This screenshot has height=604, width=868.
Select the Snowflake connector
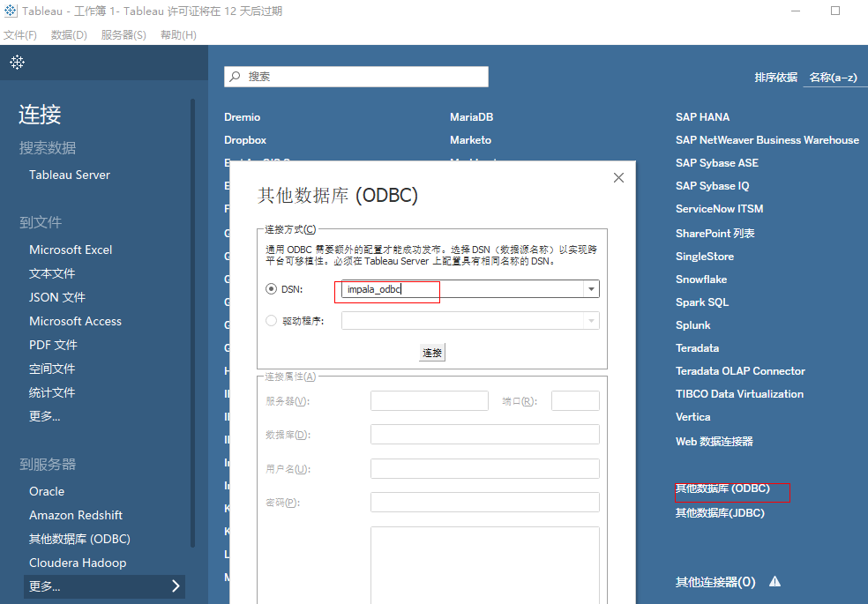[701, 280]
